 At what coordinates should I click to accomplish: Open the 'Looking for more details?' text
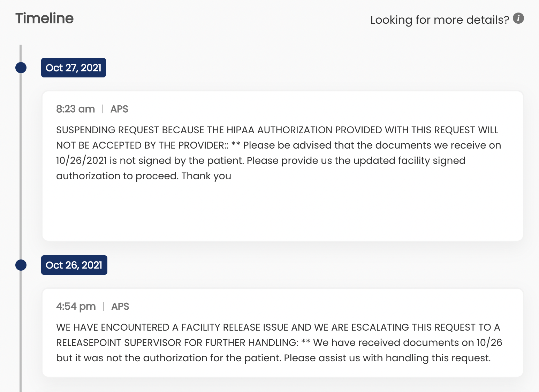pyautogui.click(x=440, y=20)
